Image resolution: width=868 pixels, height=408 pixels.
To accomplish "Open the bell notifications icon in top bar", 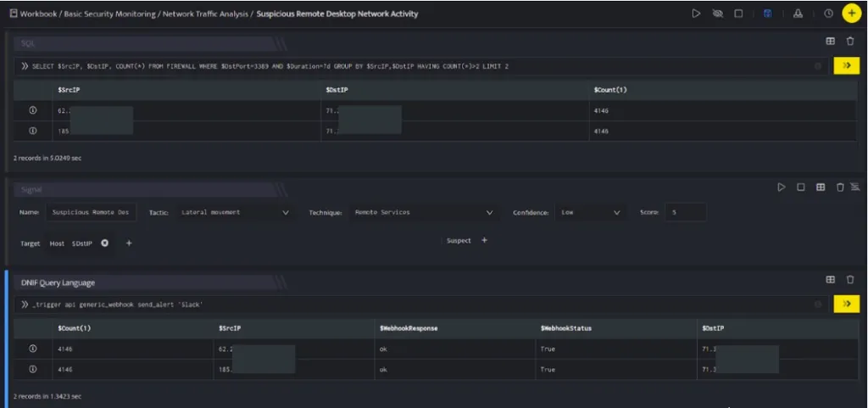I will 798,14.
